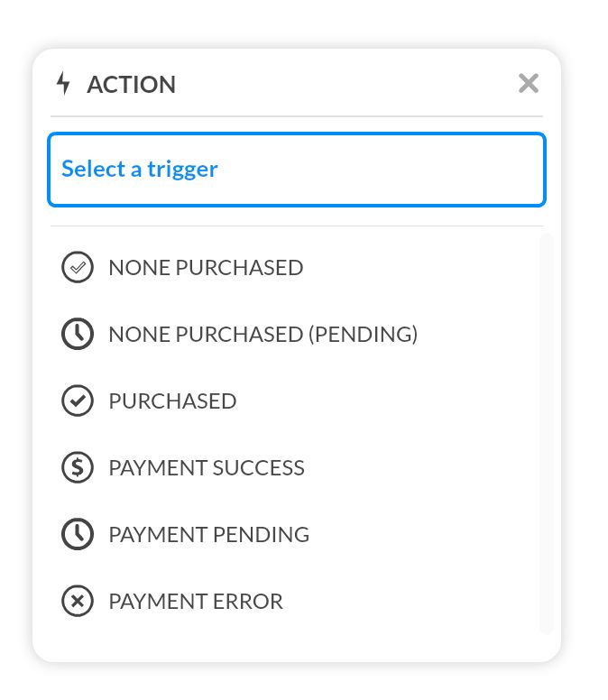
Task: Click the circled X icon for Payment Error
Action: tap(78, 602)
